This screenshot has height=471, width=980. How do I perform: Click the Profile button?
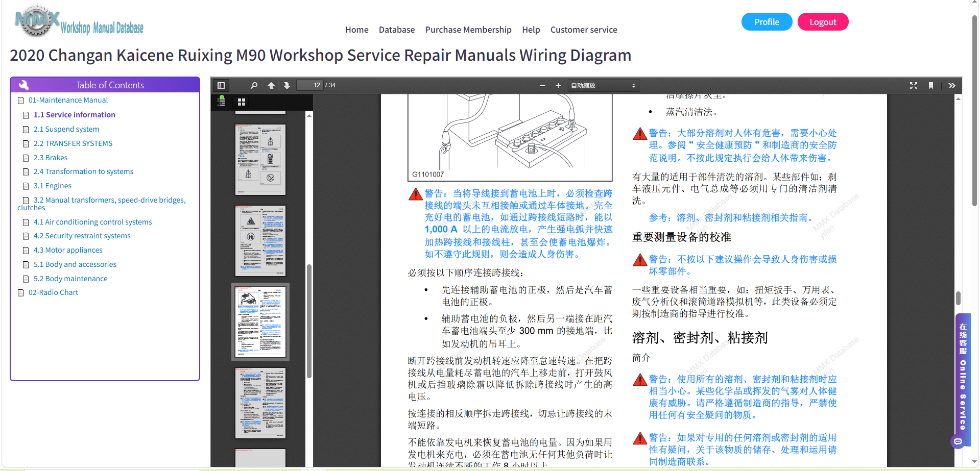(x=767, y=22)
